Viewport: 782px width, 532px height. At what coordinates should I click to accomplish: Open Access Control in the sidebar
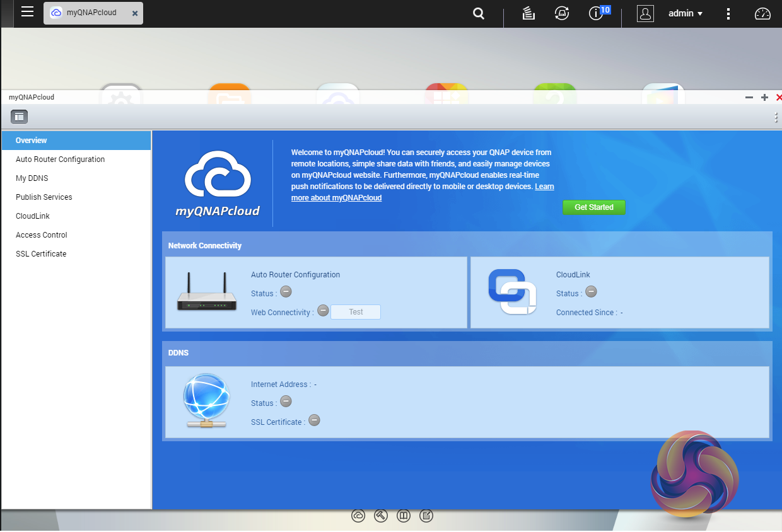click(76, 235)
